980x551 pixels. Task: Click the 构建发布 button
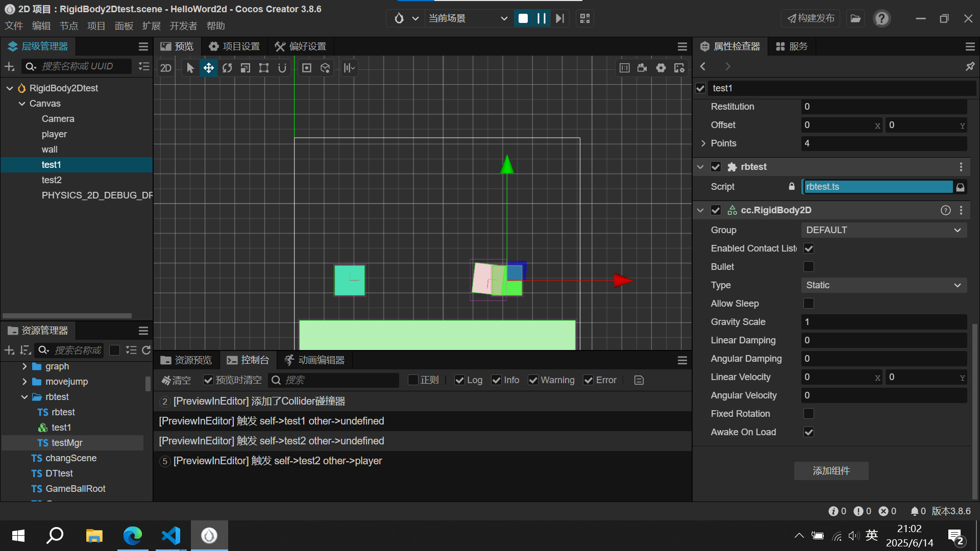[x=811, y=18]
